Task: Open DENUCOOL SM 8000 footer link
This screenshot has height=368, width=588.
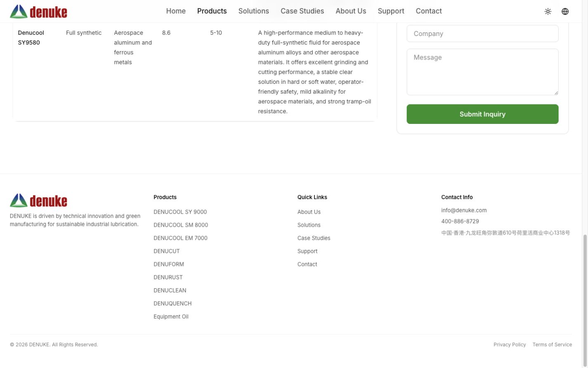Action: 181,225
